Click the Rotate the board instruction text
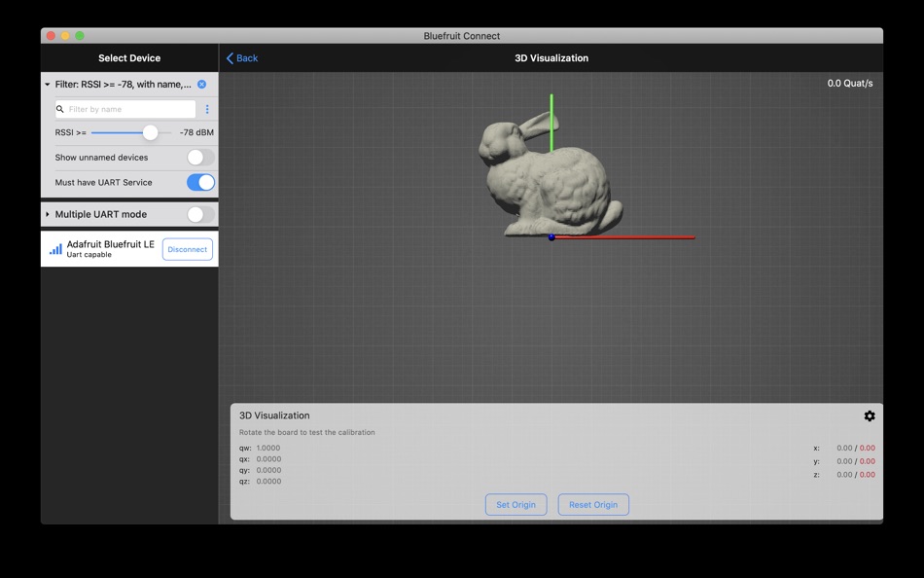 307,432
